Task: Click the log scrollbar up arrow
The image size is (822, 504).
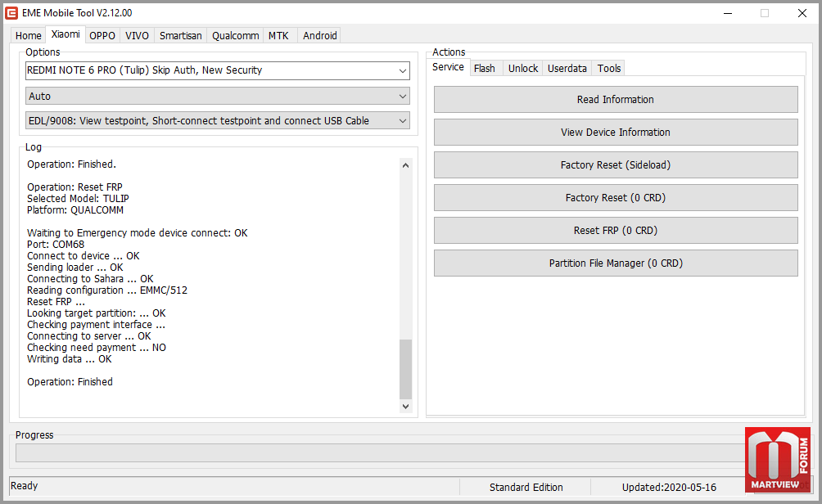Action: click(405, 165)
